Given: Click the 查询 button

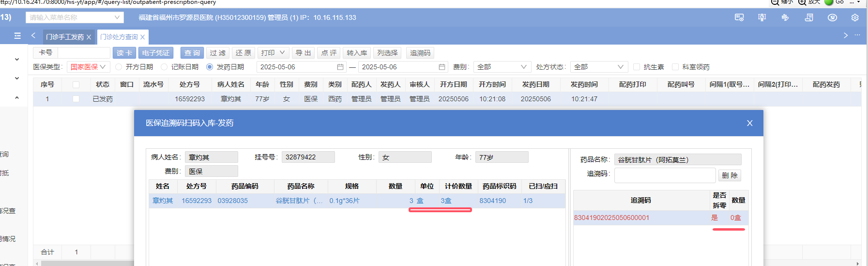Looking at the screenshot, I should (192, 53).
